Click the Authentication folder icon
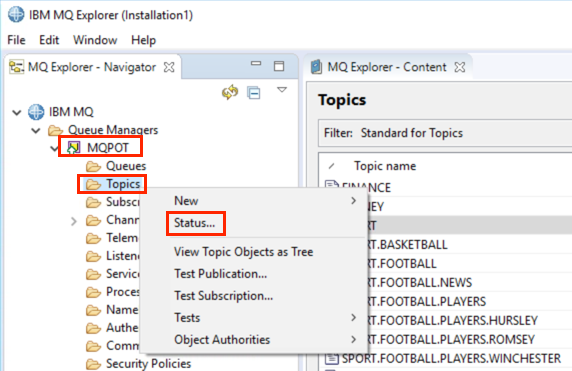 (x=94, y=328)
